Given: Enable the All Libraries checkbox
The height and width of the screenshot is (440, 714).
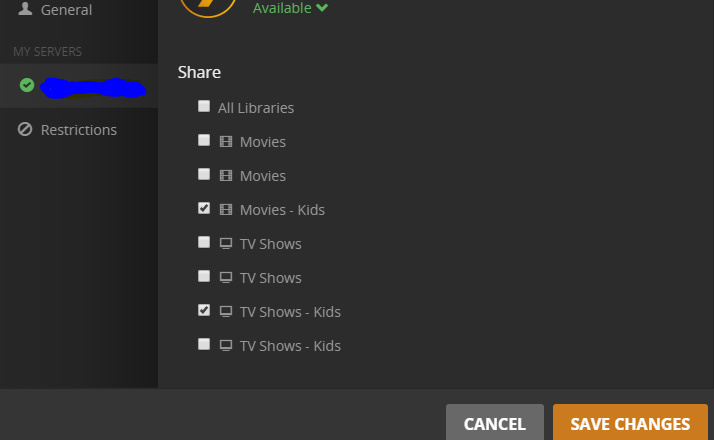Looking at the screenshot, I should pyautogui.click(x=204, y=106).
